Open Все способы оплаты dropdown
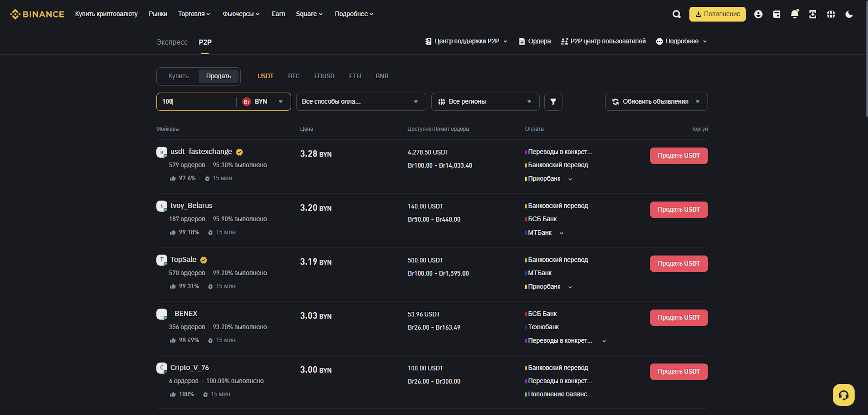The height and width of the screenshot is (415, 868). [361, 102]
